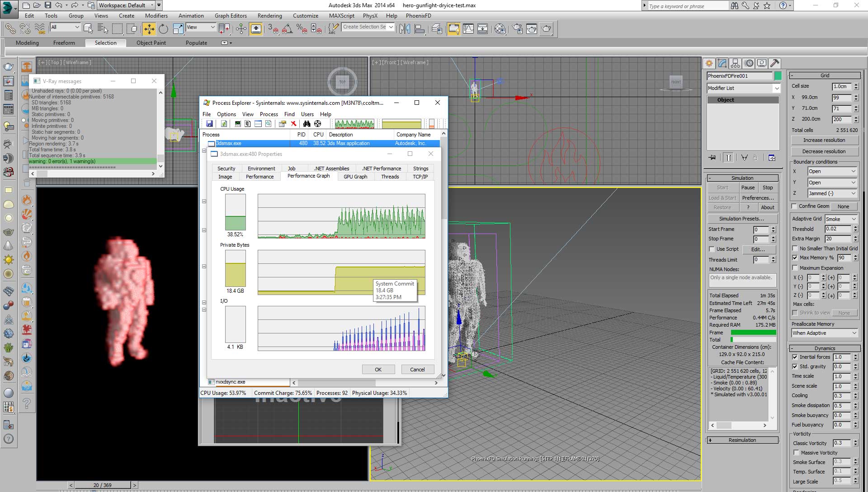868x492 pixels.
Task: Click Configure Modifier Sets icon
Action: (772, 158)
